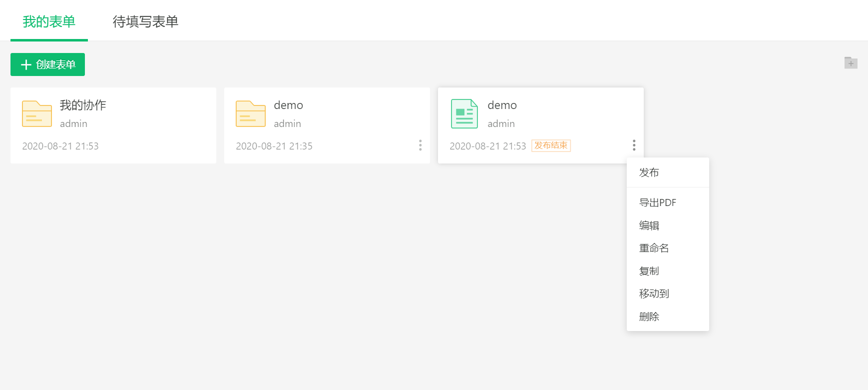This screenshot has height=390, width=868.
Task: Click the demo folder card title
Action: click(289, 105)
